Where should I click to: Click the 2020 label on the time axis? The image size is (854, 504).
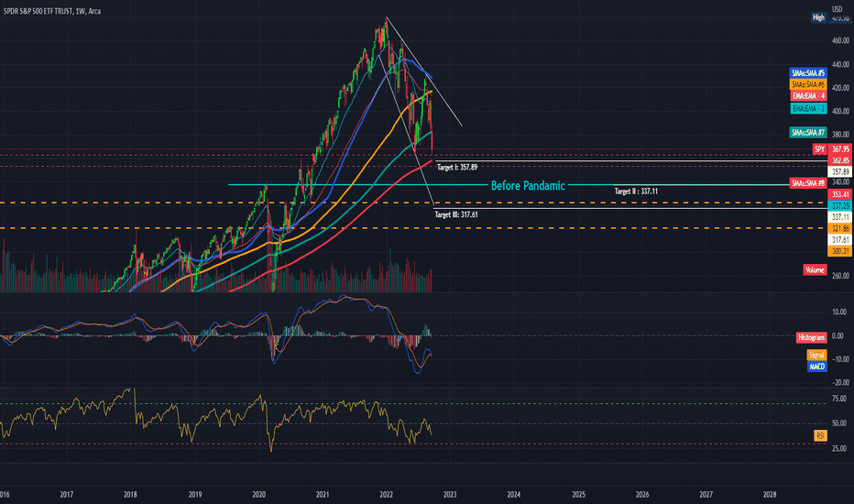258,495
